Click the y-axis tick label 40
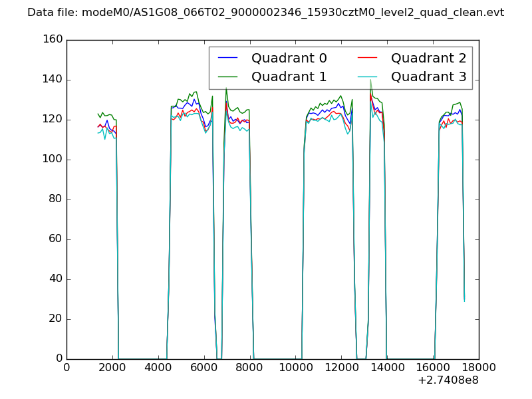532x399 pixels. tap(56, 279)
